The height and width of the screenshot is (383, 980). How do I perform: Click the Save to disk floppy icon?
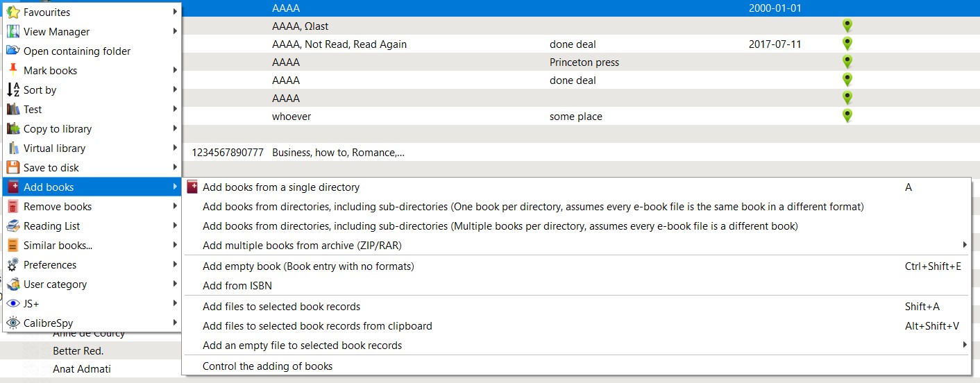point(12,167)
